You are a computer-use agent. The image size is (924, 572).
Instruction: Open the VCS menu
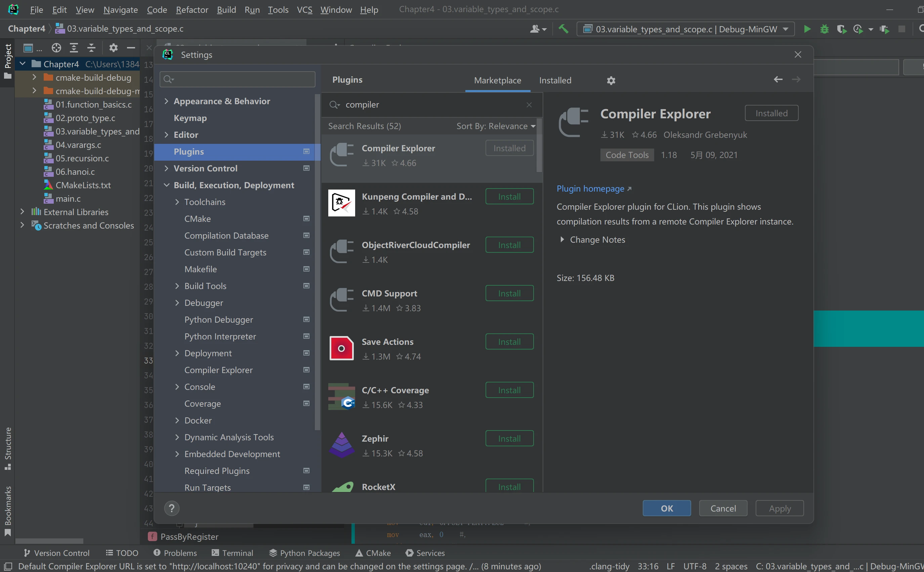click(x=304, y=9)
